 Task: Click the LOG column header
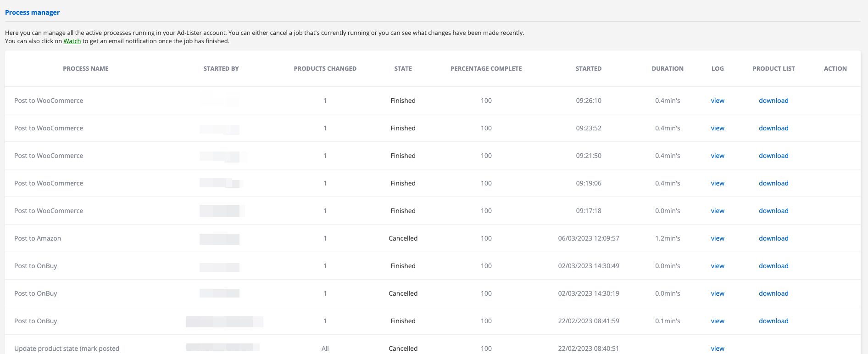pyautogui.click(x=718, y=68)
